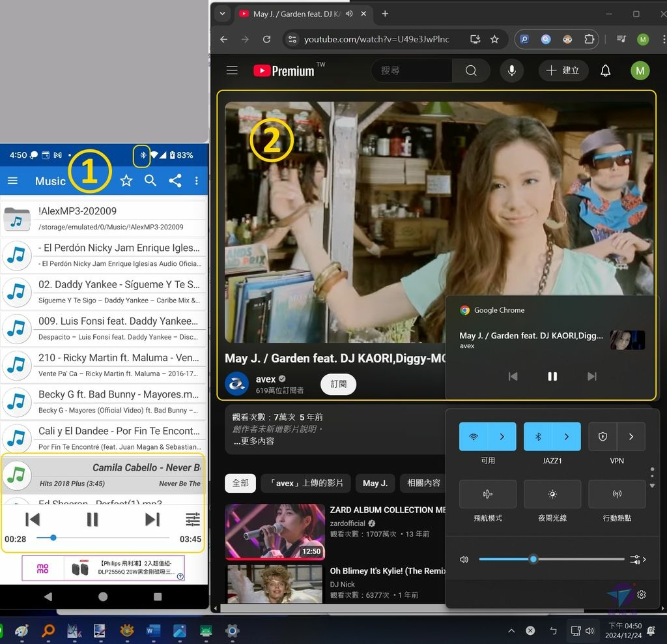Open the equalizer settings in music player
Image resolution: width=667 pixels, height=644 pixels.
tap(193, 519)
